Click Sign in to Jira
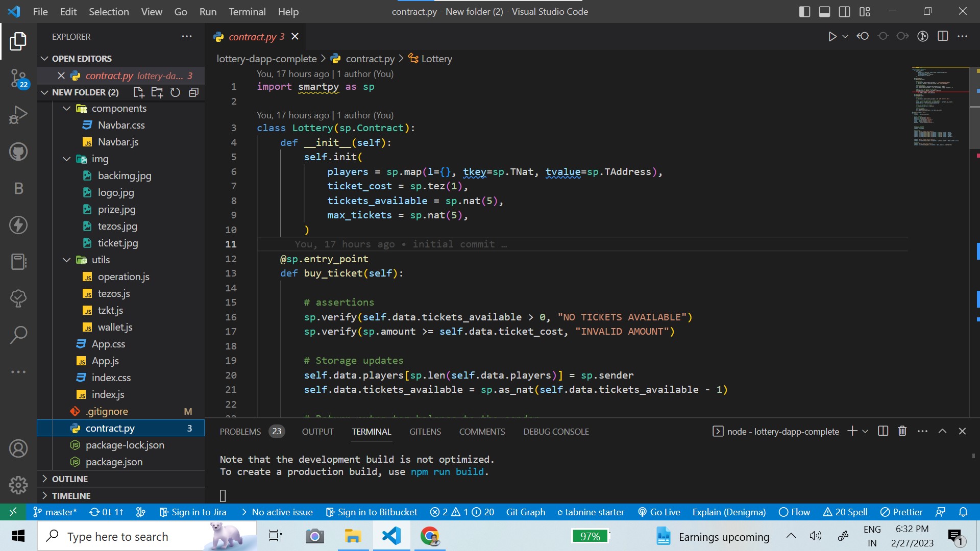The image size is (980, 551). coord(193,512)
